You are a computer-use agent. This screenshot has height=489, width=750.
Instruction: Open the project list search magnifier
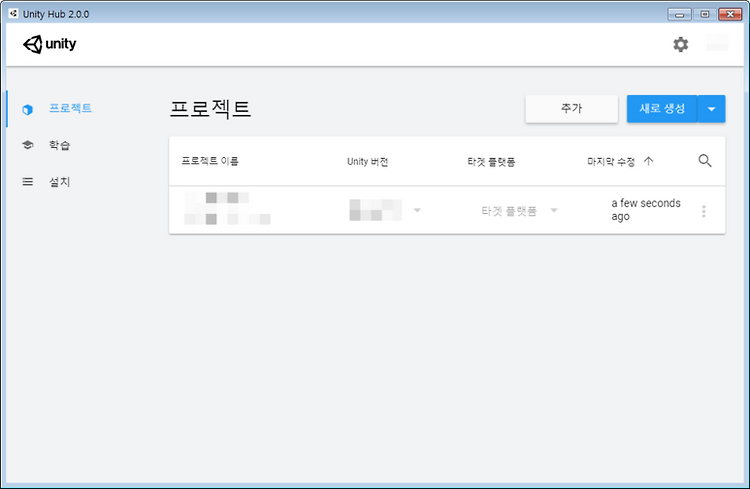tap(705, 161)
